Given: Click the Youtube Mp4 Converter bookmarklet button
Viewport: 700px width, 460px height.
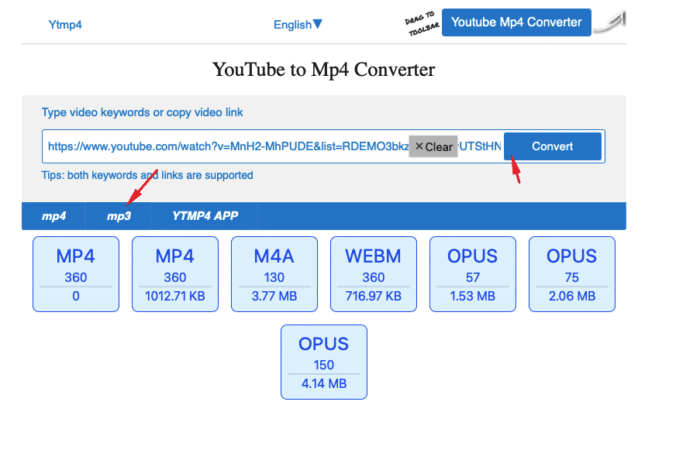Looking at the screenshot, I should (x=517, y=22).
